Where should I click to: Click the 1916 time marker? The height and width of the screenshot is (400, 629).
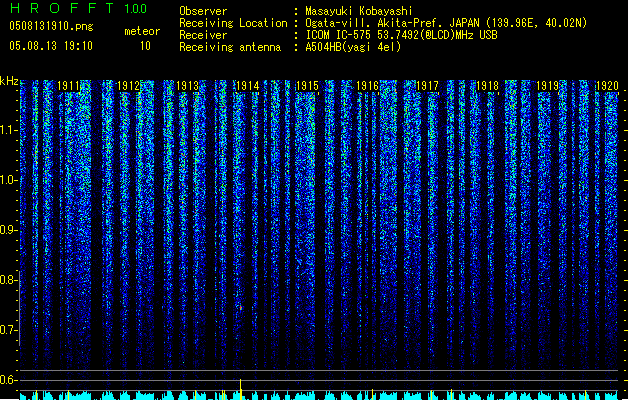367,86
